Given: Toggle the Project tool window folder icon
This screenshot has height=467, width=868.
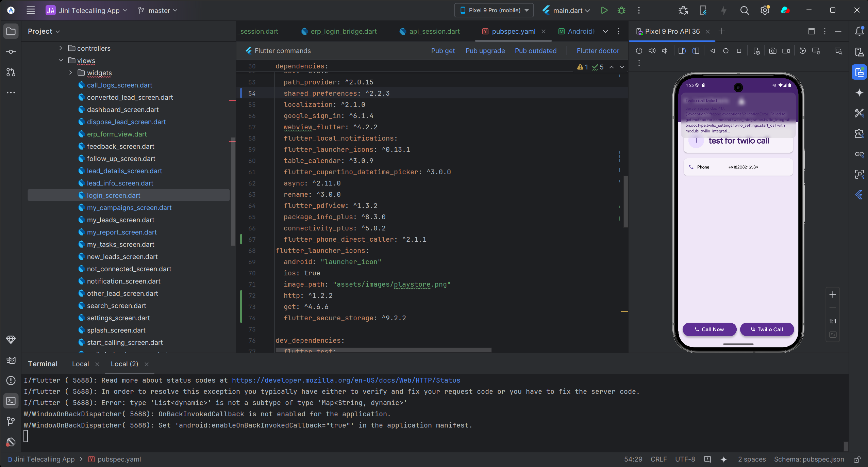Looking at the screenshot, I should (x=11, y=31).
